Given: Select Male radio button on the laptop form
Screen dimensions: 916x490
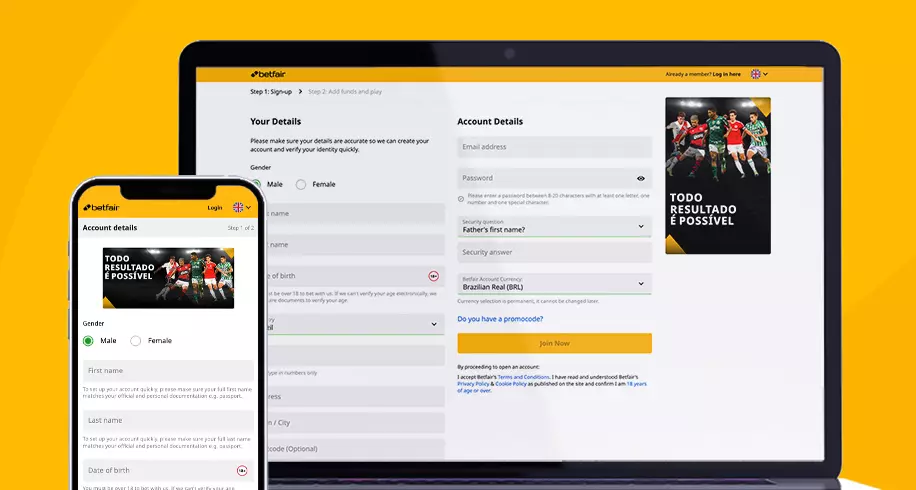Looking at the screenshot, I should (257, 185).
